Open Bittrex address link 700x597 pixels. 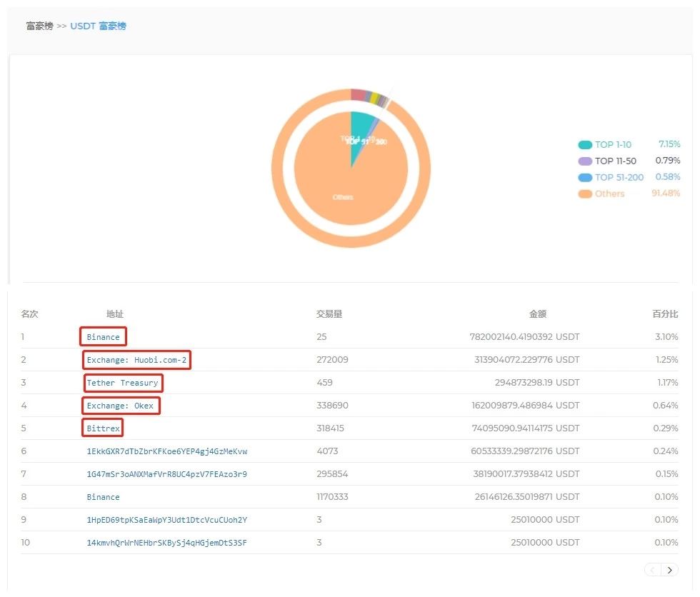(103, 428)
